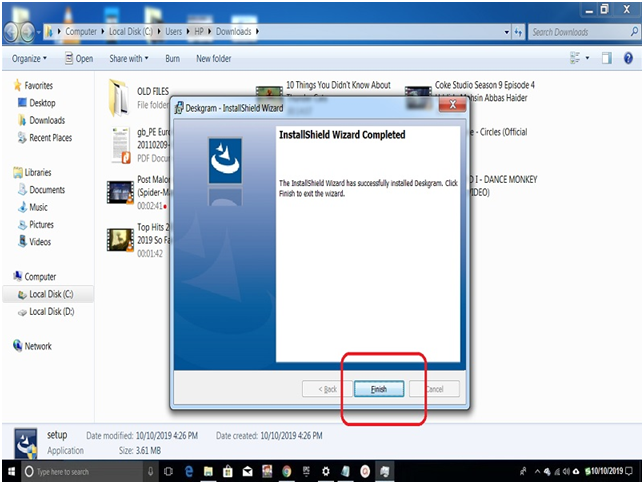
Task: Click Finish in the InstallShield wizard
Action: pos(379,389)
